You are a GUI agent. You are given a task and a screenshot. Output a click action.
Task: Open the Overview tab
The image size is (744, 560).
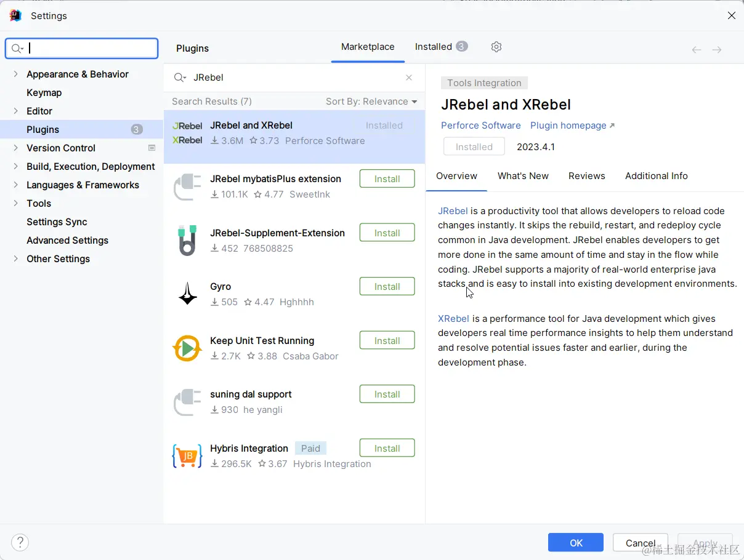[456, 176]
